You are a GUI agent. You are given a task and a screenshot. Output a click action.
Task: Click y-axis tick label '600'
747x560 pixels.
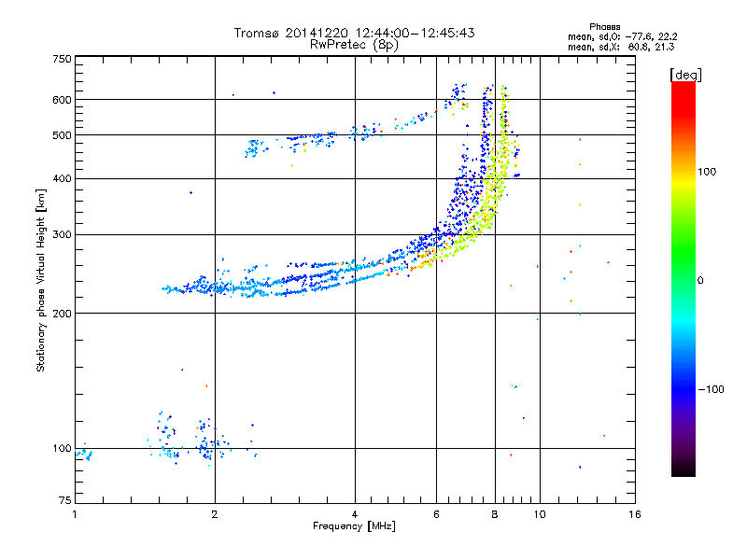pos(62,100)
